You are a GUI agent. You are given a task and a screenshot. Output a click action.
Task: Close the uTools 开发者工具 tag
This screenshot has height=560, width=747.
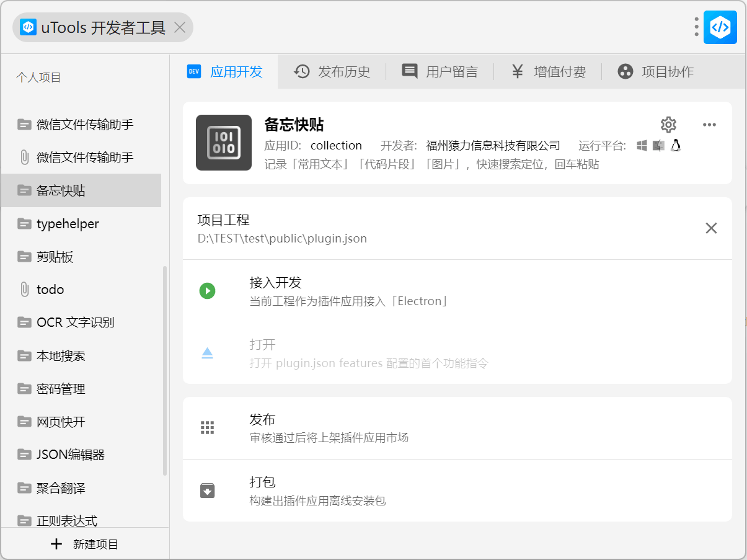tap(180, 27)
